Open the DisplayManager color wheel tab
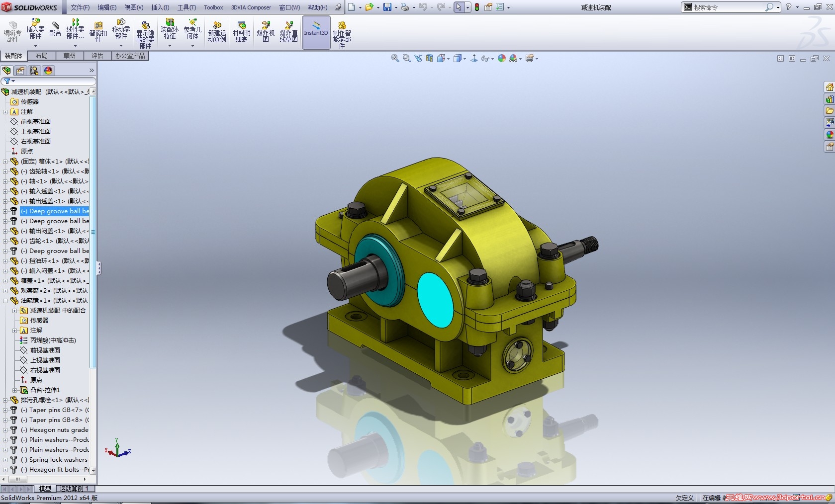Screen dimensions: 835x504 [x=48, y=71]
